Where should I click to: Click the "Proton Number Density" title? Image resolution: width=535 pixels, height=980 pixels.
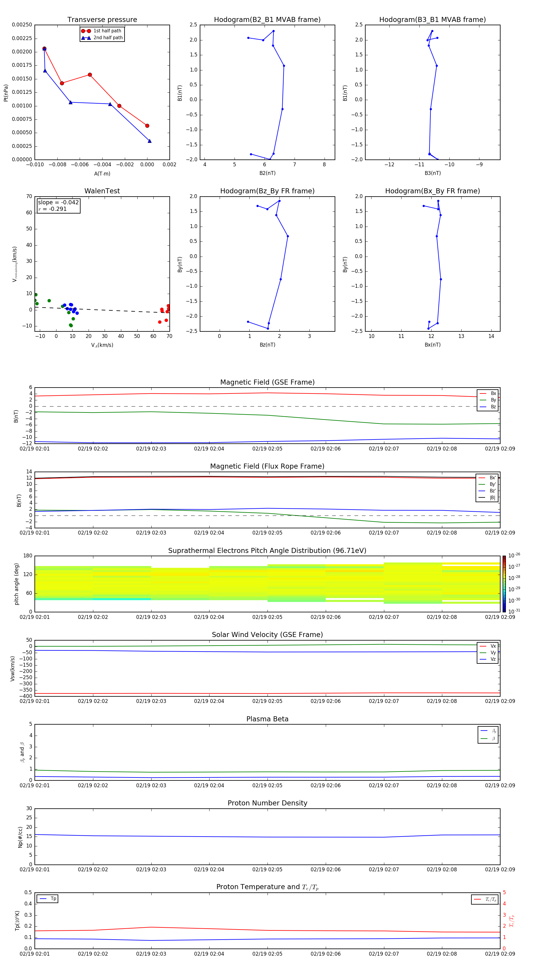[x=267, y=803]
